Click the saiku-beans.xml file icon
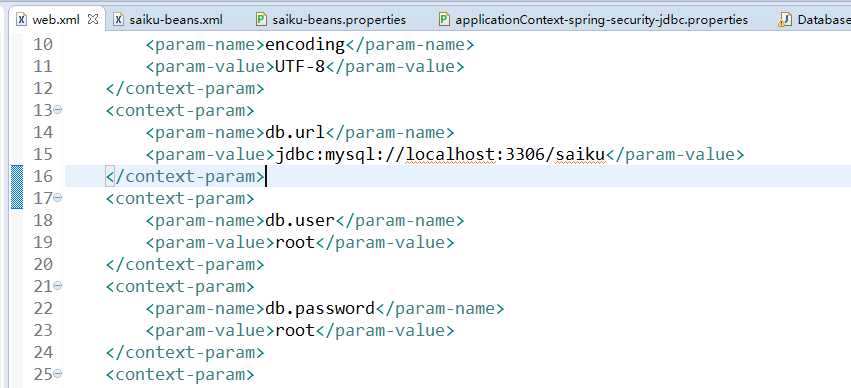851x388 pixels. click(x=119, y=20)
